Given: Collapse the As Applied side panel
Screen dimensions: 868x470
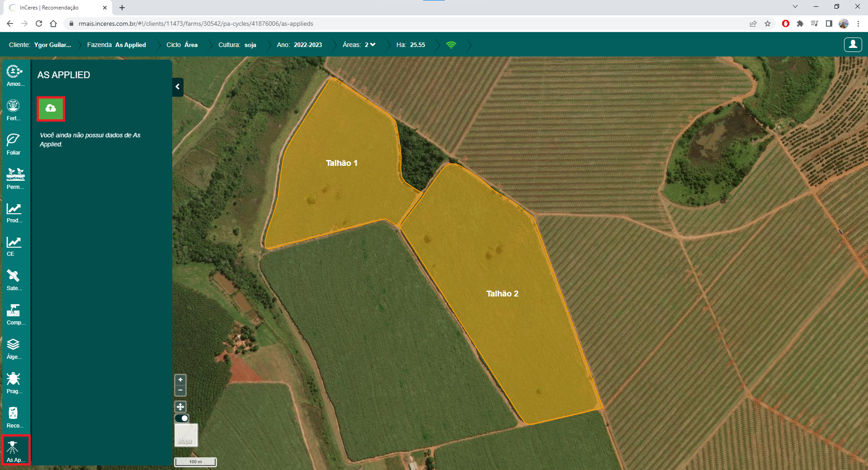Looking at the screenshot, I should pyautogui.click(x=178, y=87).
